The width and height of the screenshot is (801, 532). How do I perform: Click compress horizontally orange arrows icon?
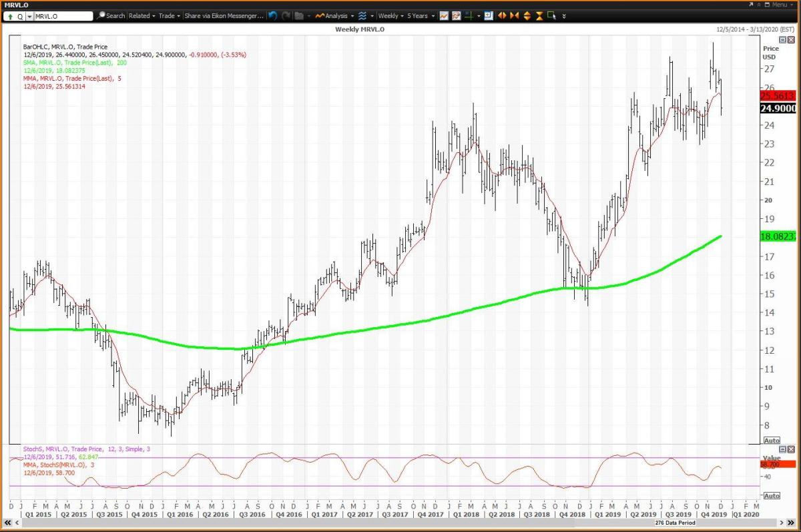point(515,15)
